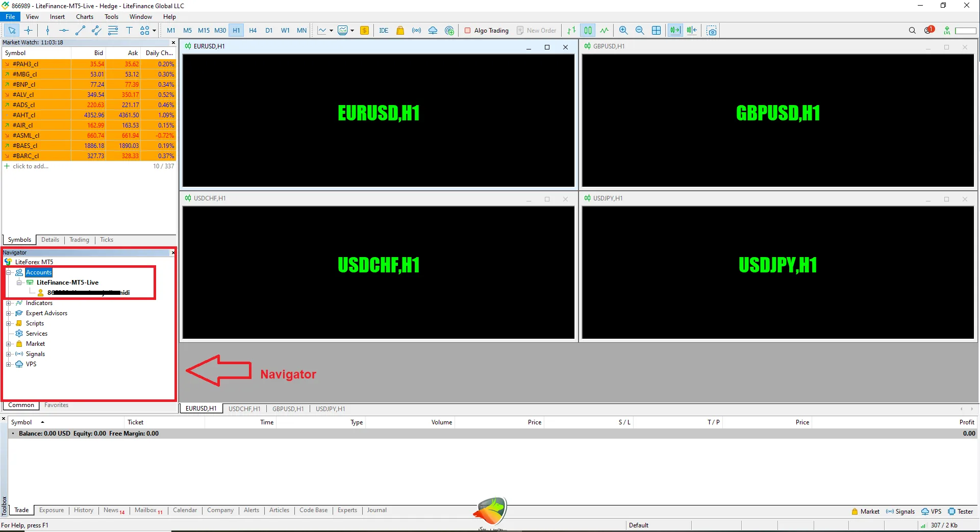Screen dimensions: 980x532
Task: Select the text label tool
Action: 129,31
